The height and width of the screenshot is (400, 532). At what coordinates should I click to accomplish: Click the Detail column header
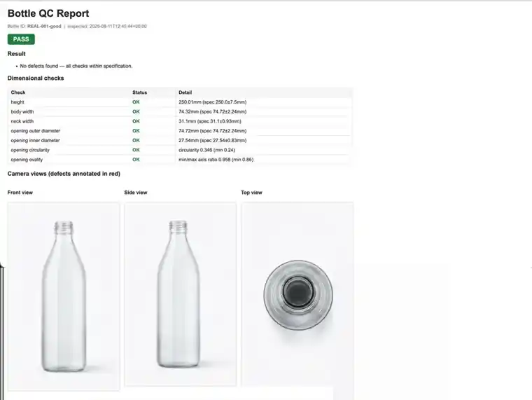click(185, 92)
